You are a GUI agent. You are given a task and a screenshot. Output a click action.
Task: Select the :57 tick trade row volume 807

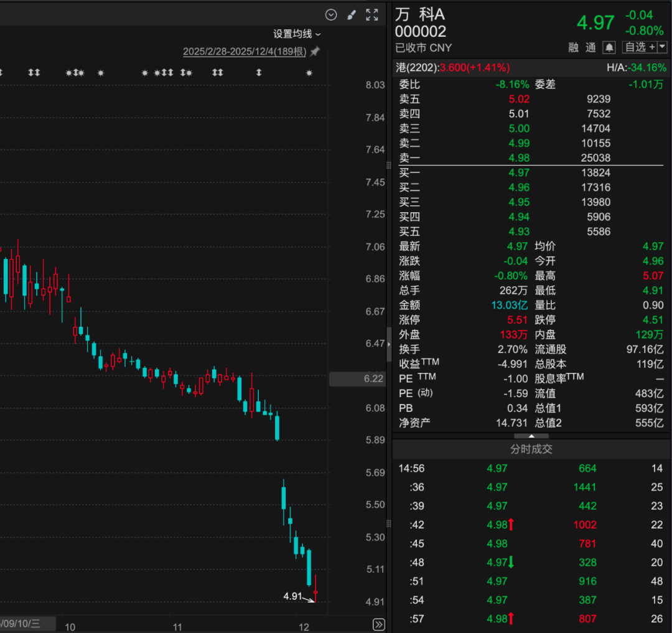pyautogui.click(x=587, y=619)
